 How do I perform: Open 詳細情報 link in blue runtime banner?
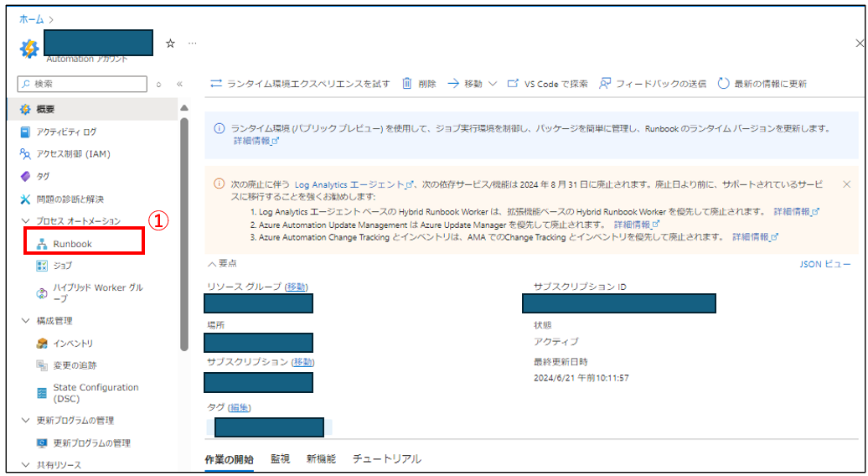(x=256, y=141)
